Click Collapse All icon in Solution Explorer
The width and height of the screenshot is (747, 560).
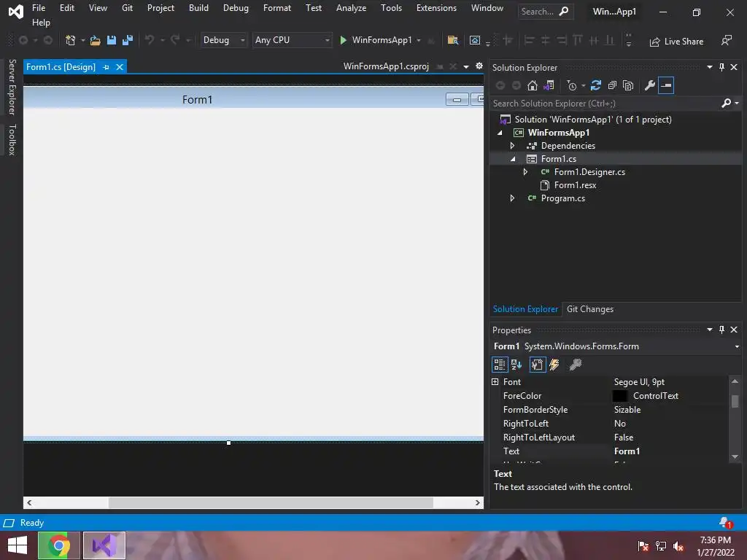(612, 86)
